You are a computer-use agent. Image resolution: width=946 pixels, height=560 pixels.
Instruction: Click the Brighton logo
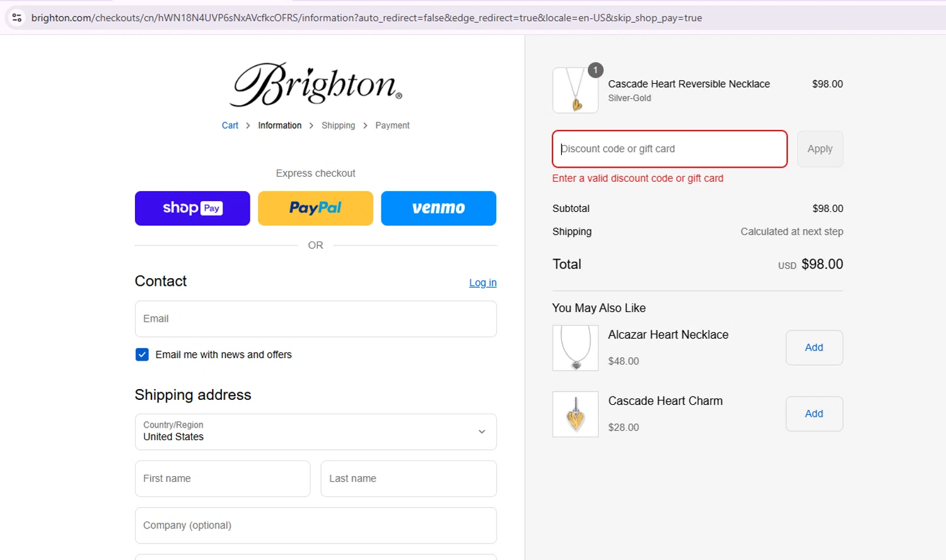(316, 85)
